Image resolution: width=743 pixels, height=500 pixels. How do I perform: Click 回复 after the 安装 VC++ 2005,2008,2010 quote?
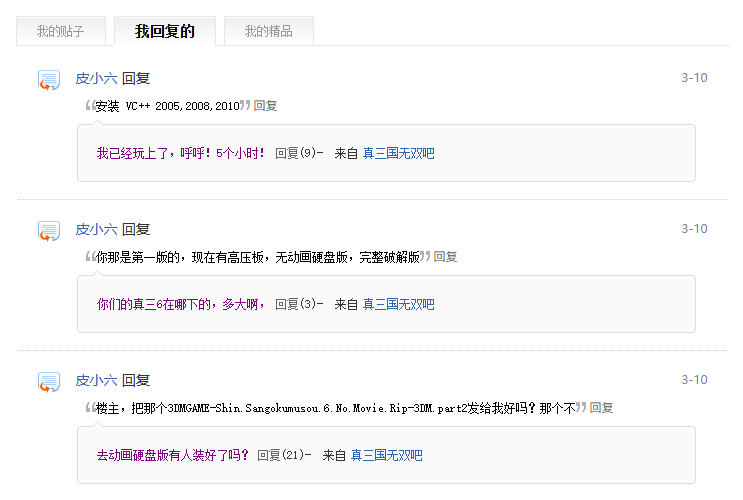(265, 106)
